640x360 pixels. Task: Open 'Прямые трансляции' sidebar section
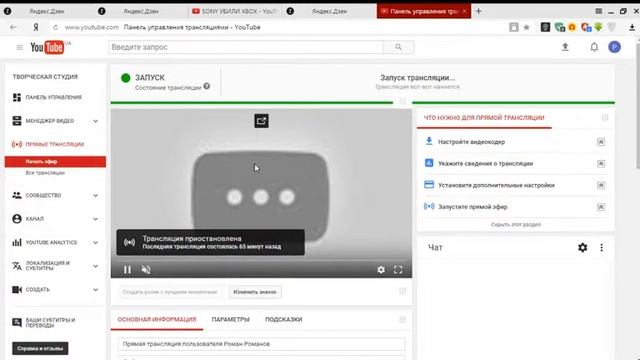pyautogui.click(x=54, y=144)
